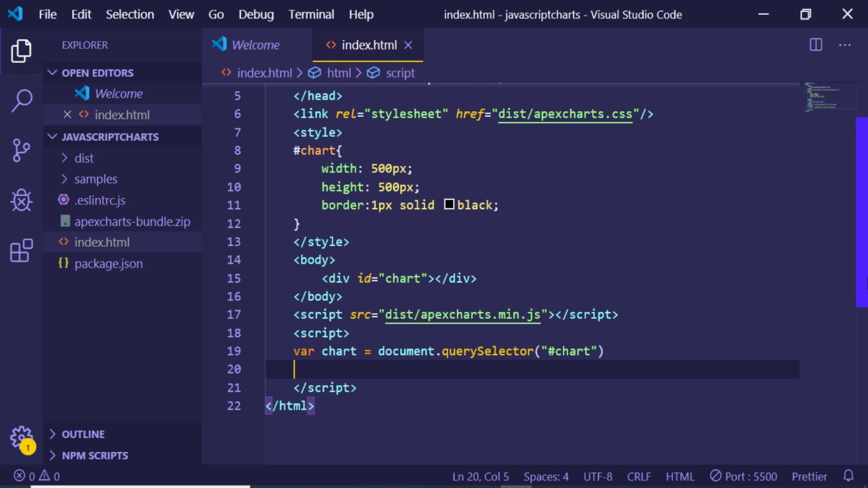Click the Prettier status bar button

point(809,476)
